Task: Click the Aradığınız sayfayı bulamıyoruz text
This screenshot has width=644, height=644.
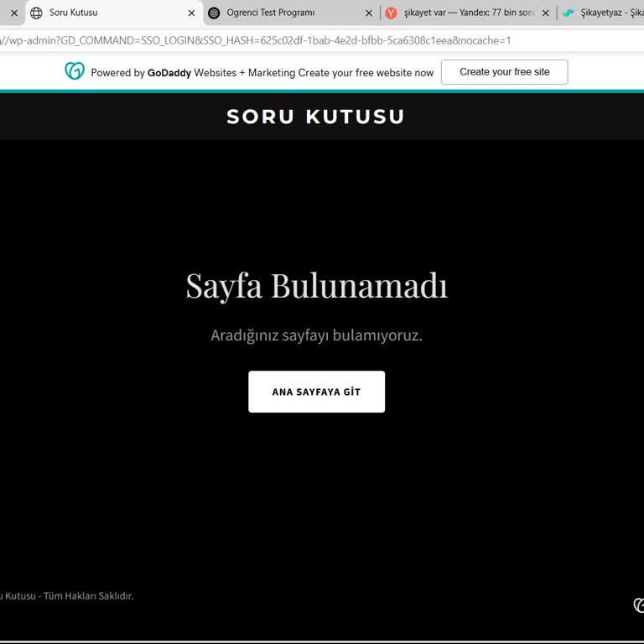Action: click(x=316, y=335)
